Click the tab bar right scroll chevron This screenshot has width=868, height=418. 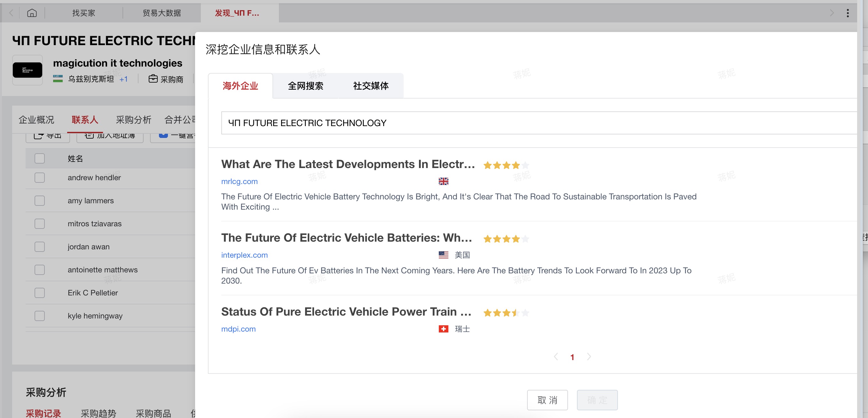click(832, 13)
